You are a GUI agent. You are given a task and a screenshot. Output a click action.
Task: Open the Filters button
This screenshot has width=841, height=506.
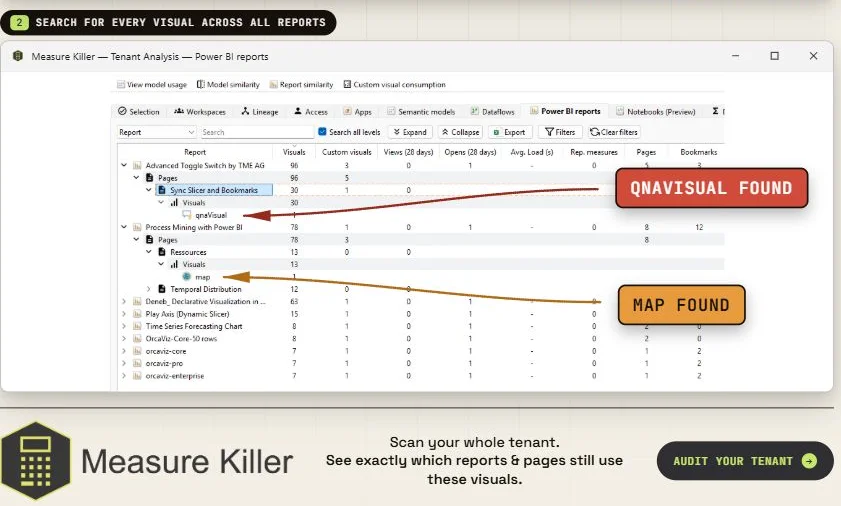click(x=560, y=132)
